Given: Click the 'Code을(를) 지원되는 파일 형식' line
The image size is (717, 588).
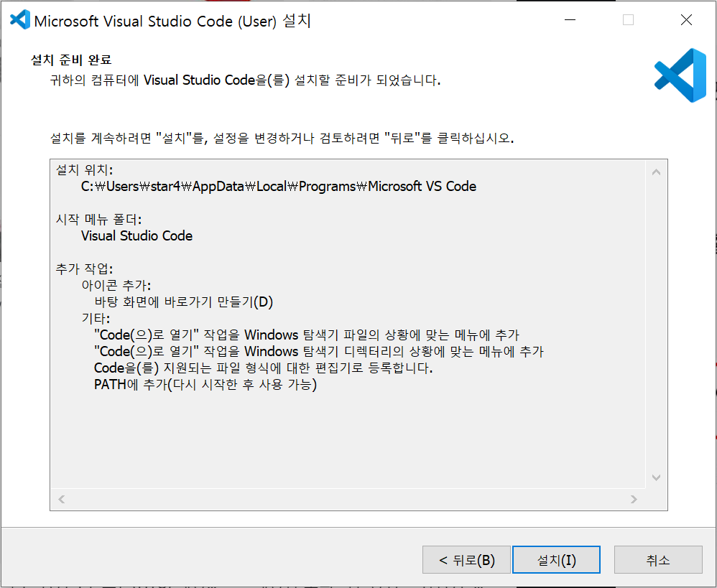Looking at the screenshot, I should [264, 368].
